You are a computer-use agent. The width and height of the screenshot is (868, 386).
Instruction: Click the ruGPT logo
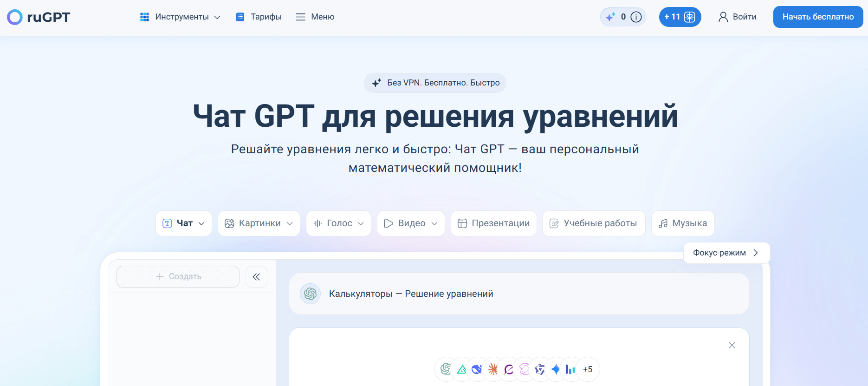[39, 17]
